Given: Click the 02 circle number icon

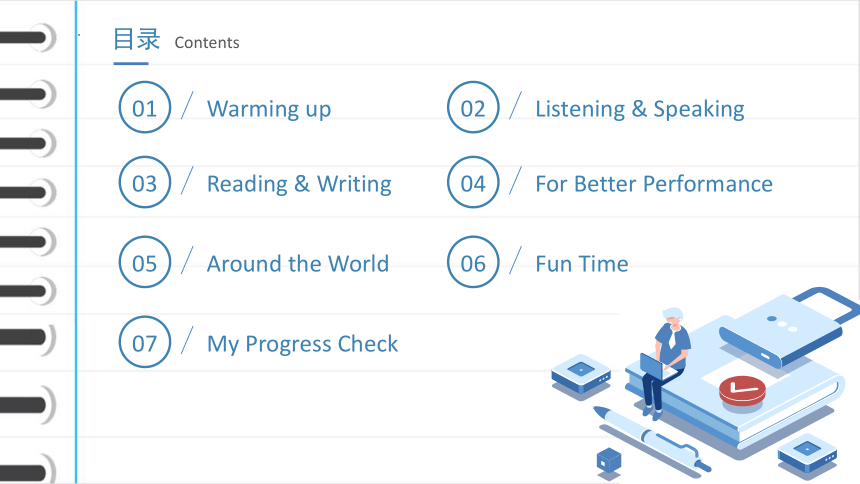Looking at the screenshot, I should [x=473, y=107].
